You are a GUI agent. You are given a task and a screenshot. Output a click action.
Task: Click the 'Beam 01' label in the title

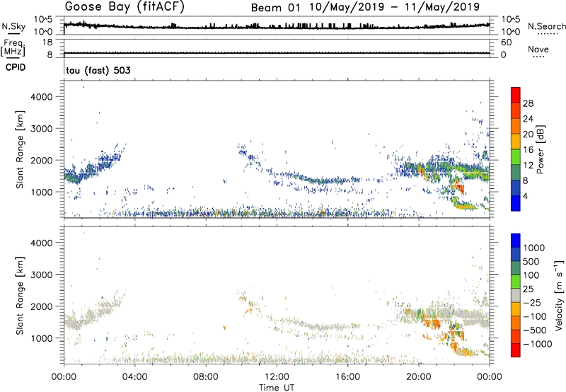click(x=275, y=8)
